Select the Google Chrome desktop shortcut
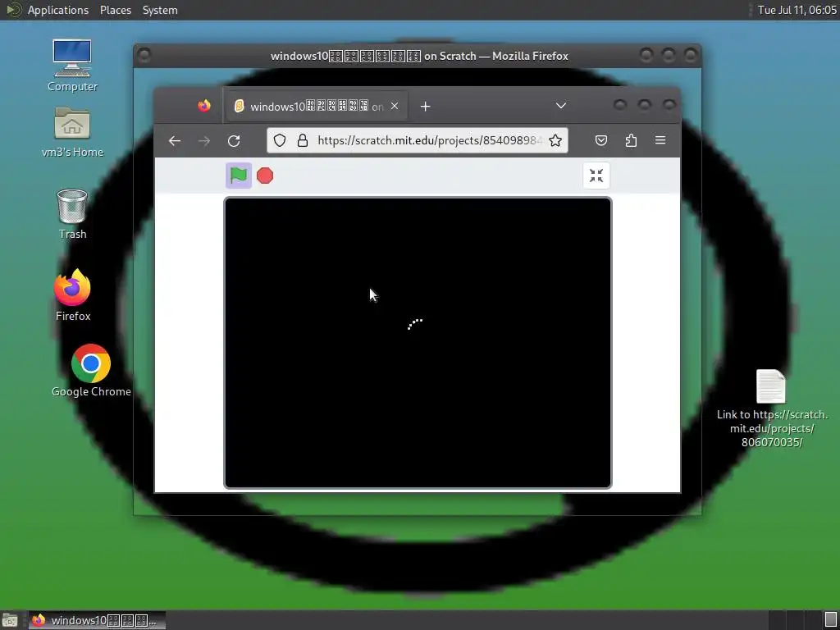 [x=91, y=371]
